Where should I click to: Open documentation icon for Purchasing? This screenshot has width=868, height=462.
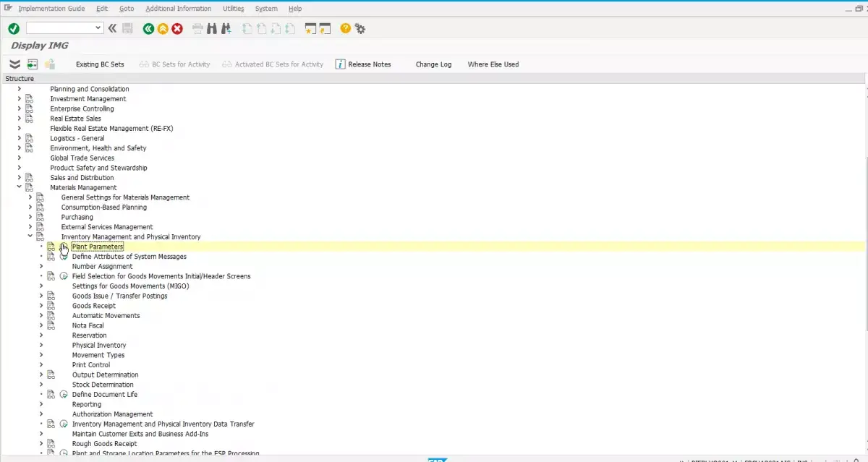tap(40, 217)
